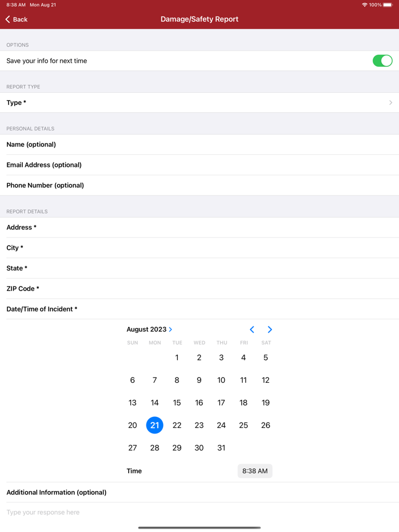Select date 30 in calendar
Image resolution: width=399 pixels, height=532 pixels.
(x=199, y=448)
